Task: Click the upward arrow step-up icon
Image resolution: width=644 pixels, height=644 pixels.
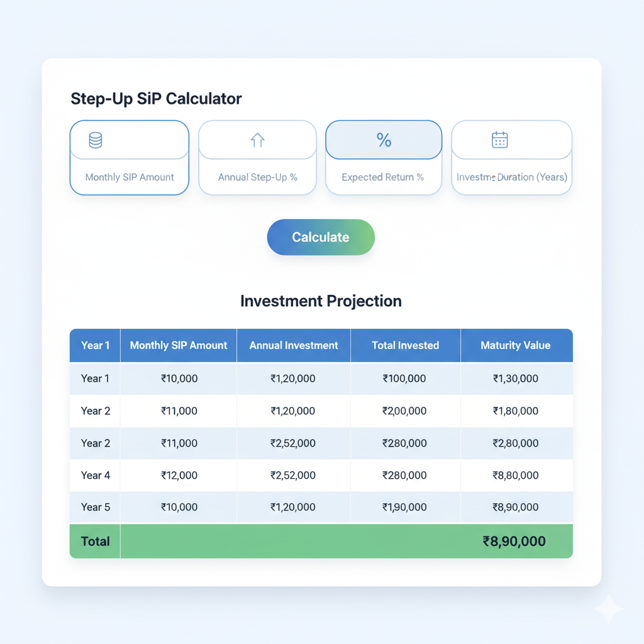Action: 257,140
